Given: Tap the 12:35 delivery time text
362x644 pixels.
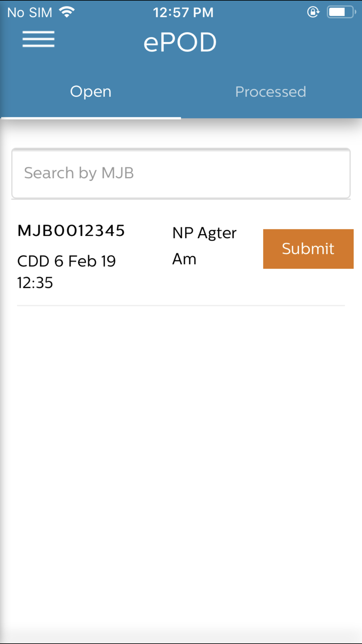Looking at the screenshot, I should (x=35, y=283).
